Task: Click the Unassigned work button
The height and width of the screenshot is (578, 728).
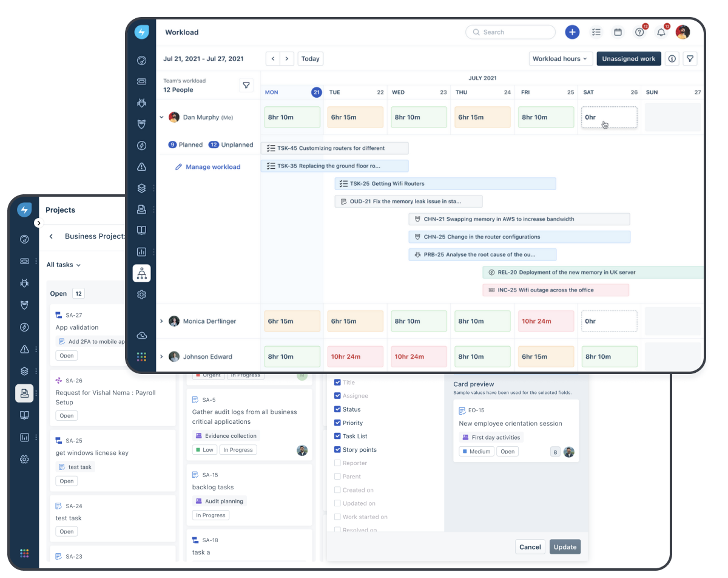Action: click(x=629, y=59)
